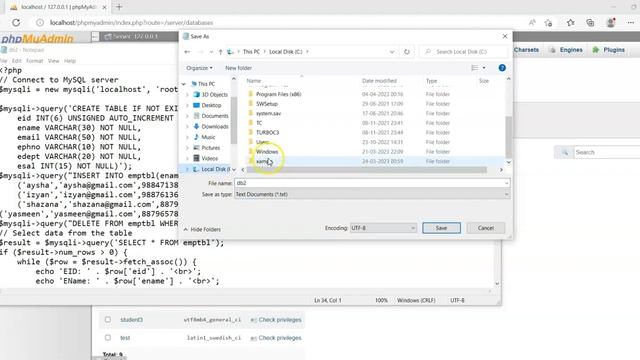640x360 pixels.
Task: Switch to phpMyAdmin Engines tab
Action: [566, 50]
